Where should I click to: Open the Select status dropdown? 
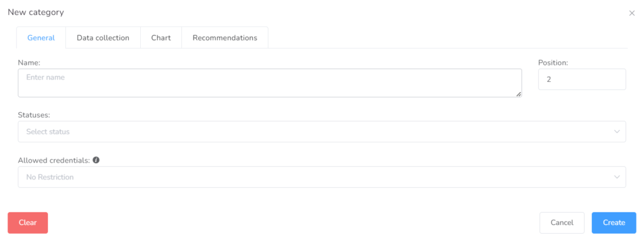pos(322,132)
